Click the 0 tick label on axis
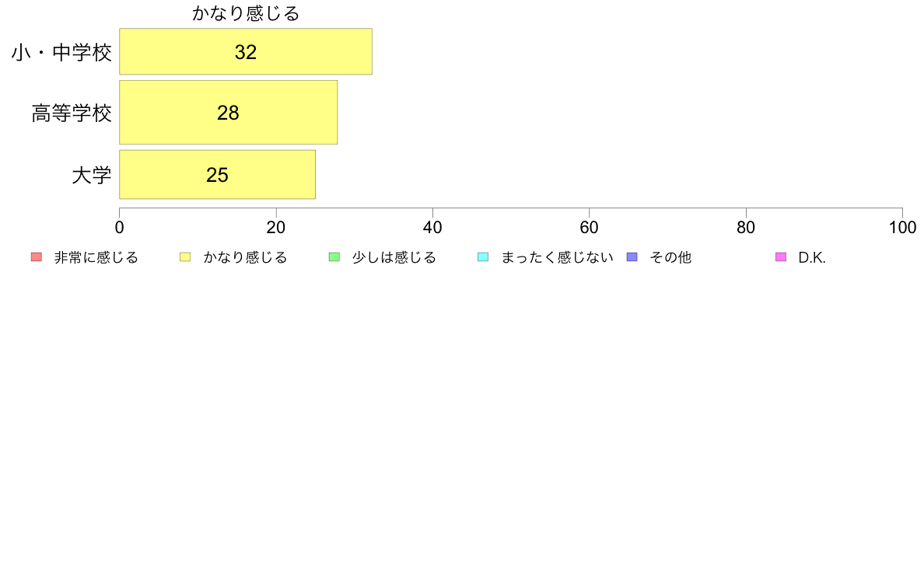The image size is (924, 572). click(120, 228)
